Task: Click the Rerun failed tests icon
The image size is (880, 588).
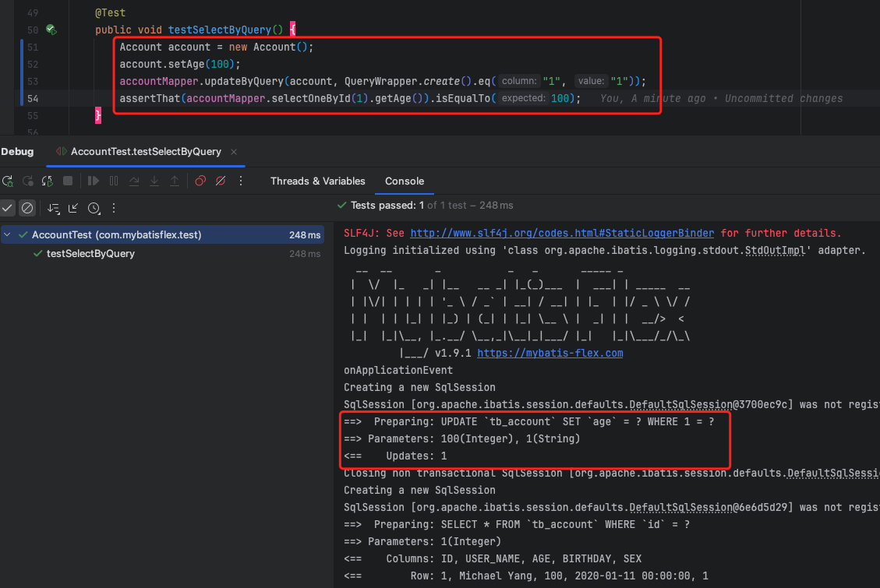Action: click(x=27, y=181)
